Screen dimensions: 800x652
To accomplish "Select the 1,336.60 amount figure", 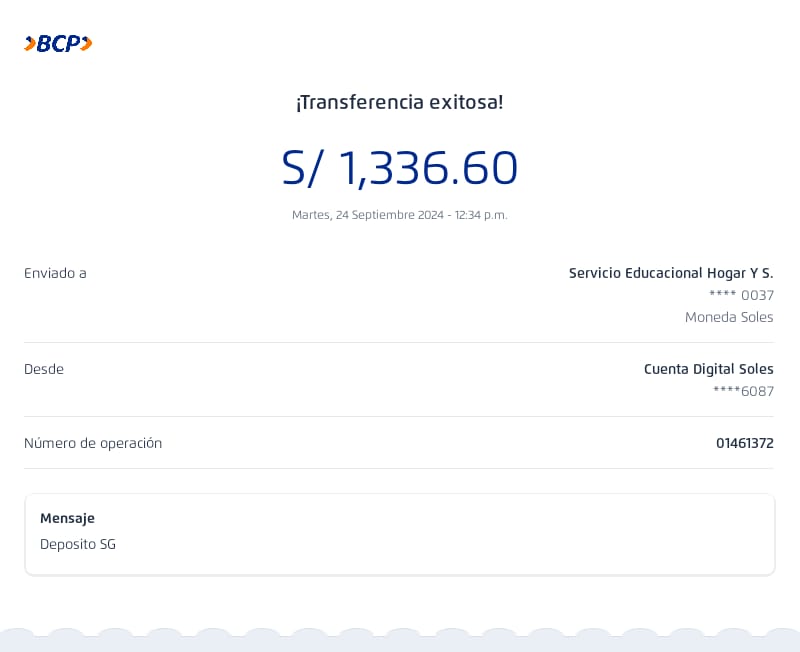I will click(429, 168).
